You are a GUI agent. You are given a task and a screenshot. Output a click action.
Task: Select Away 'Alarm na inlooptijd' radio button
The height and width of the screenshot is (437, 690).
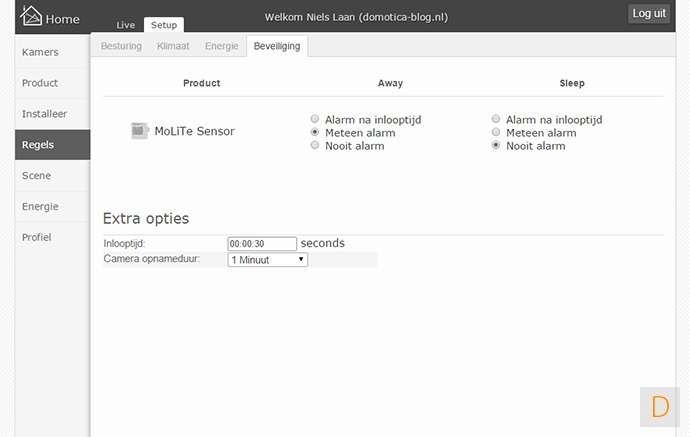(x=315, y=119)
